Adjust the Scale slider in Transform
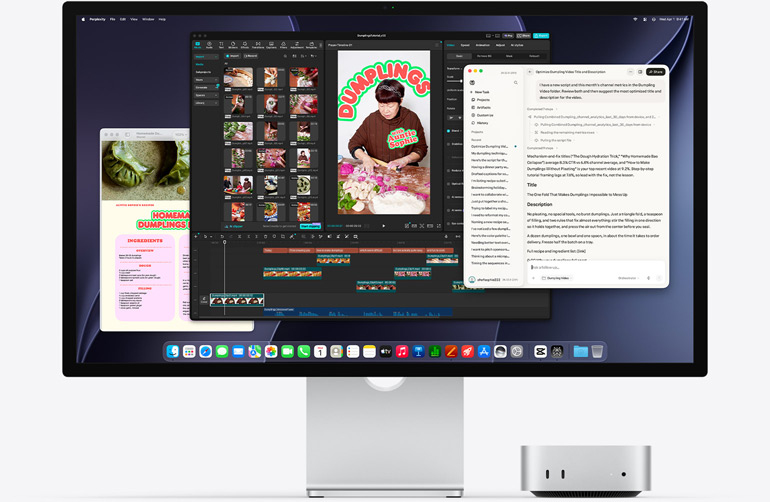 454,81
